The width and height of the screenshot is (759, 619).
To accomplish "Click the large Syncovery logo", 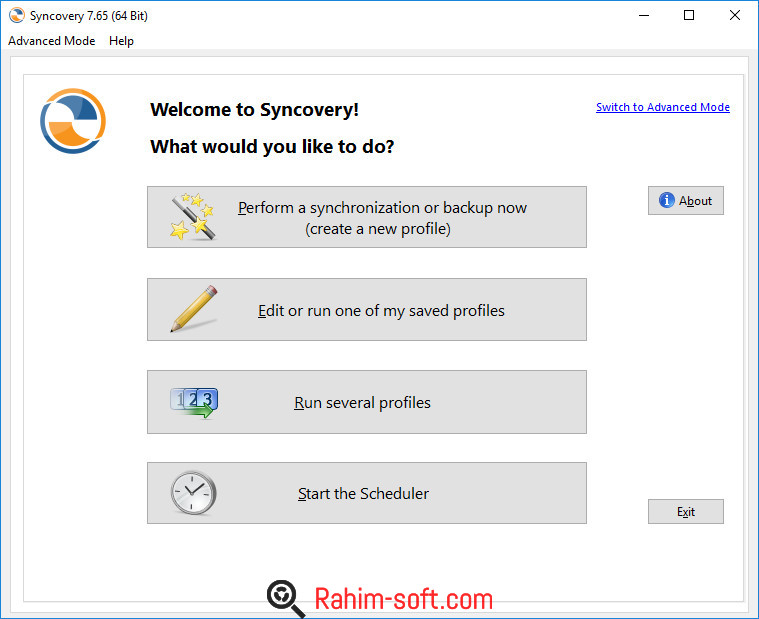I will (x=73, y=121).
